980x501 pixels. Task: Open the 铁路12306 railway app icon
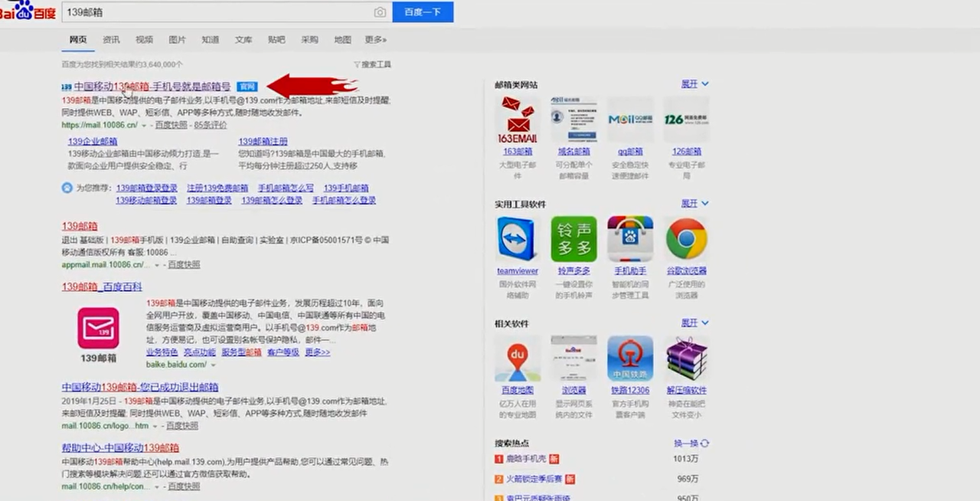[x=629, y=358]
